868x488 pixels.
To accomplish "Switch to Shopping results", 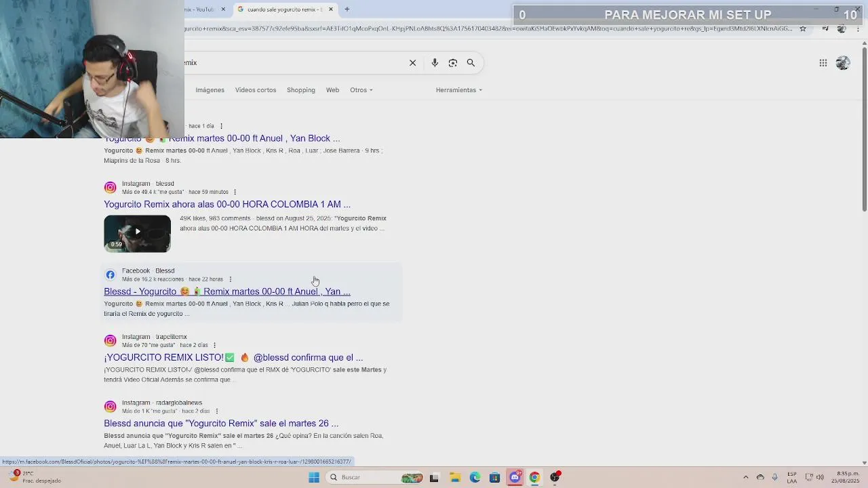I will (x=301, y=90).
